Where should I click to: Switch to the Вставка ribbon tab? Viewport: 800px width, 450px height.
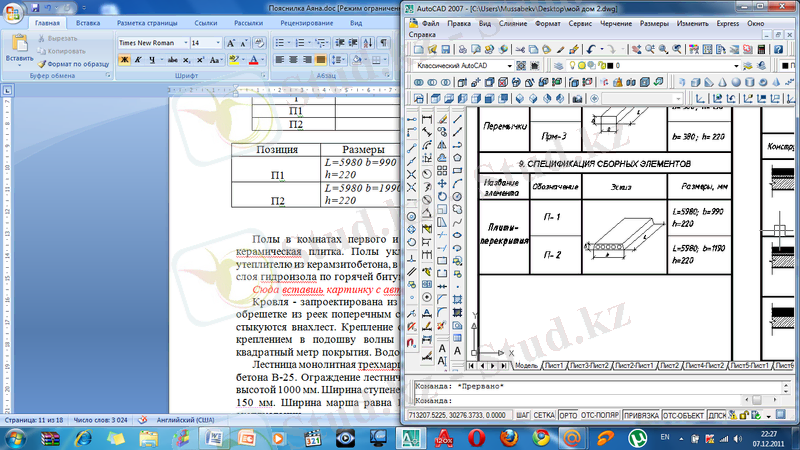pos(88,22)
